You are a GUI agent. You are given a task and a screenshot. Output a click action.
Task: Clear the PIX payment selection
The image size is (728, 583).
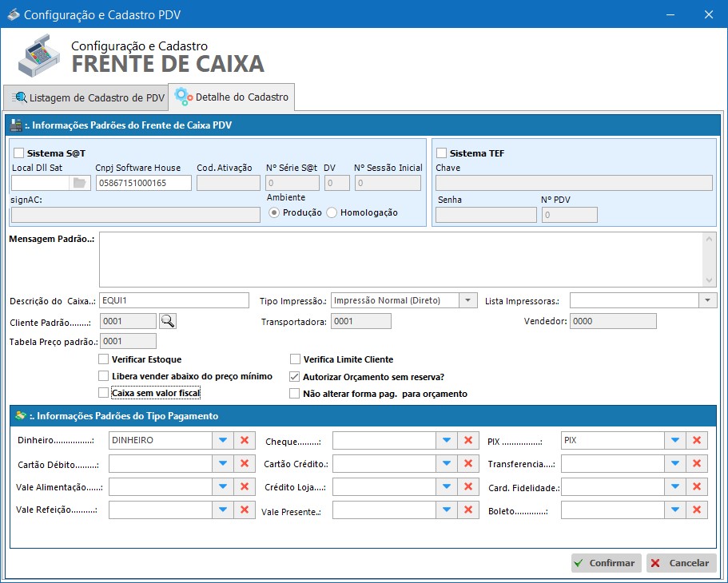click(697, 440)
